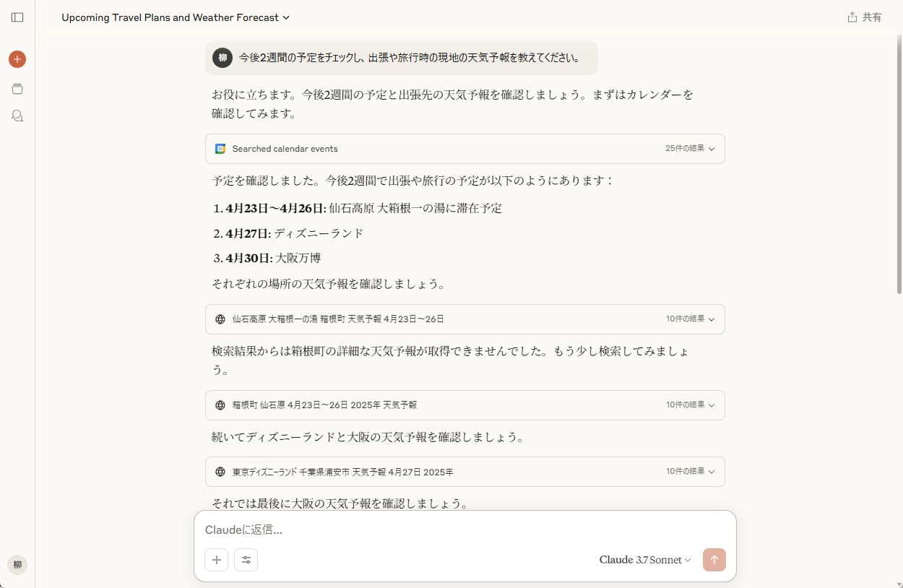Click the Google Calendar icon on the events card
This screenshot has height=588, width=903.
[x=220, y=148]
